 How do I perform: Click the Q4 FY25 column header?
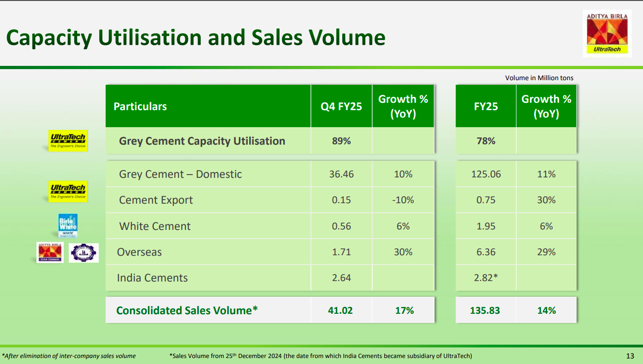341,106
